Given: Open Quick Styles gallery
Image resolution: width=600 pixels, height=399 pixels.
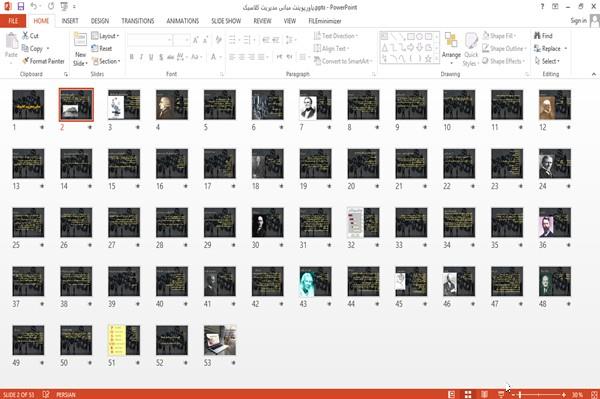Looking at the screenshot, I should [x=471, y=50].
